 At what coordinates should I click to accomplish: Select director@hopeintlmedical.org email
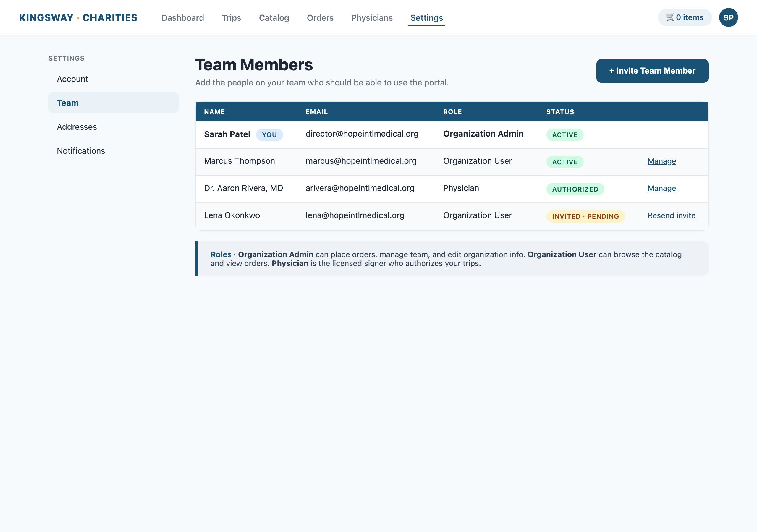pyautogui.click(x=362, y=134)
